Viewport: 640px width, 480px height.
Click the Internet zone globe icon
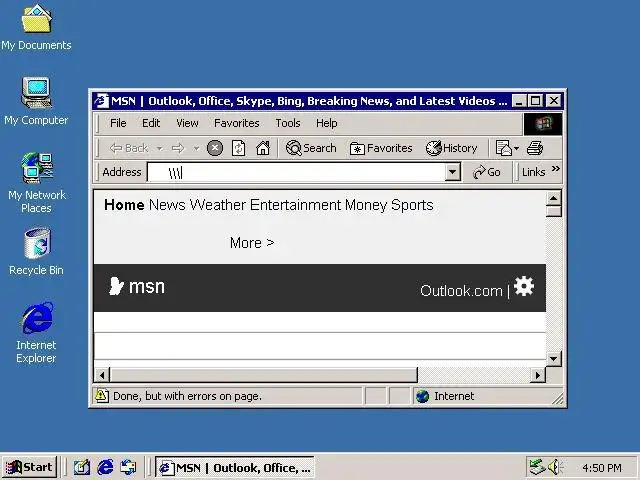pyautogui.click(x=422, y=396)
